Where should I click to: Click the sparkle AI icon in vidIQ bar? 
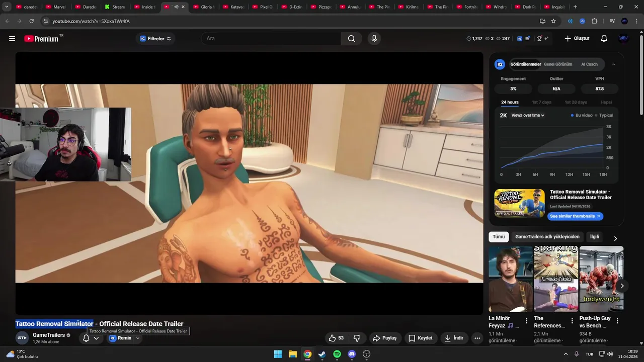(x=546, y=39)
